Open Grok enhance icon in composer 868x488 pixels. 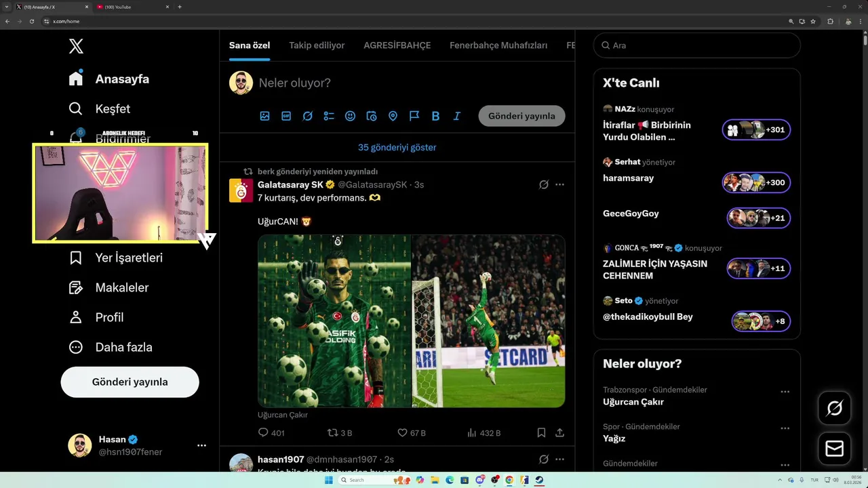click(x=308, y=116)
